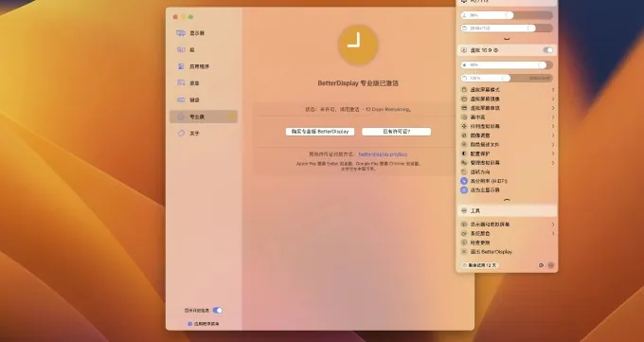Click the 已有许可证? button
Image resolution: width=644 pixels, height=342 pixels.
396,132
